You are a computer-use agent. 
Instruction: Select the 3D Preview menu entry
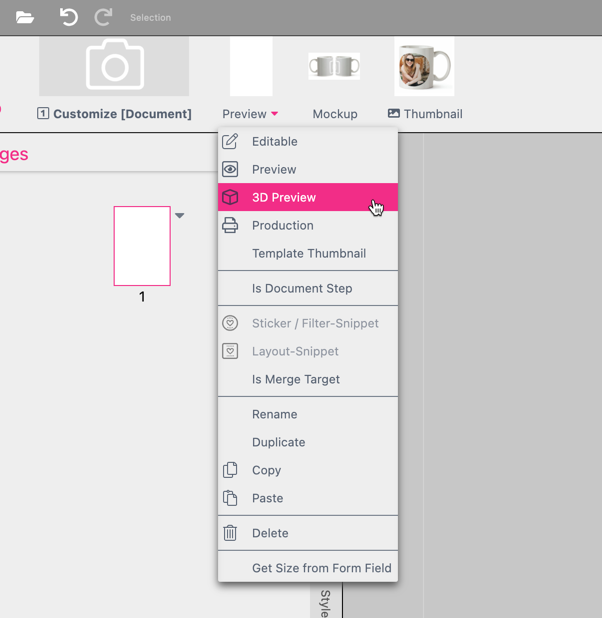click(308, 197)
